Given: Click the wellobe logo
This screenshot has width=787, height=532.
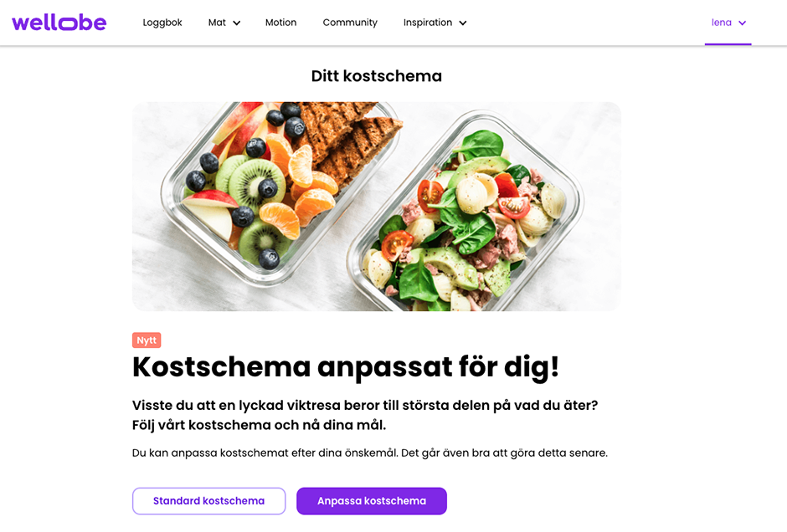Looking at the screenshot, I should [x=59, y=23].
